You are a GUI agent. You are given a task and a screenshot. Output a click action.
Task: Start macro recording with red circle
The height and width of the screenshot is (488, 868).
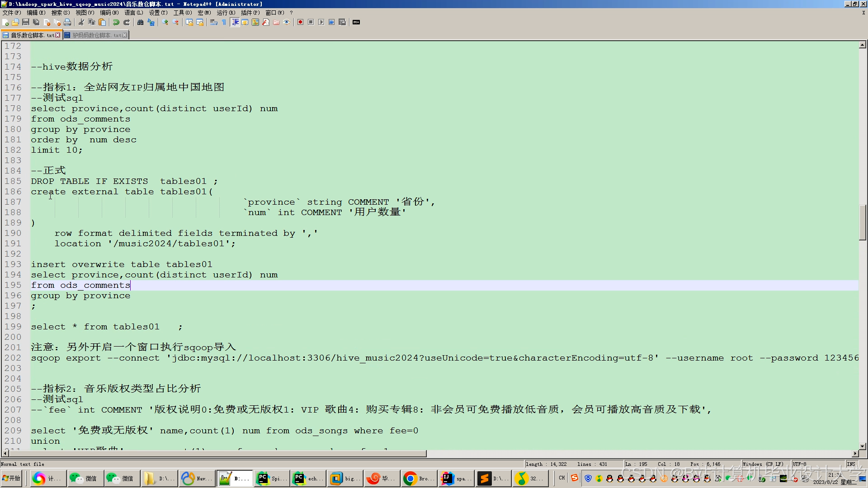click(301, 22)
